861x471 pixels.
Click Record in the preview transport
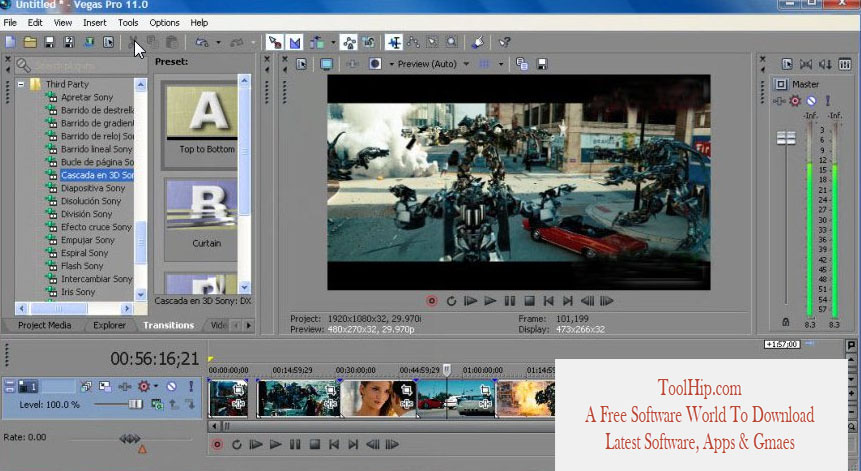point(432,301)
